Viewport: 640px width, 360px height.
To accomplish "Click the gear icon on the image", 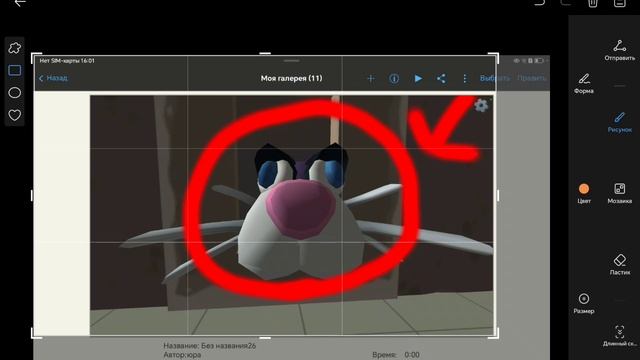I will click(x=481, y=105).
